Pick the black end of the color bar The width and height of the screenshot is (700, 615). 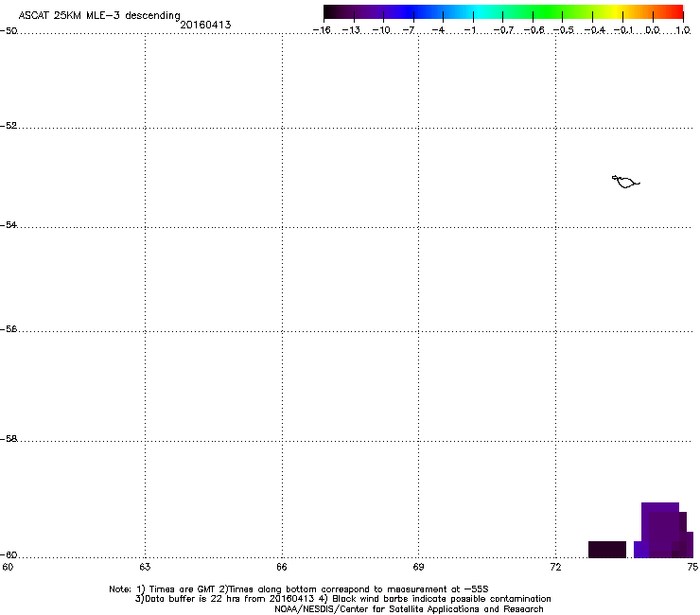tap(330, 12)
